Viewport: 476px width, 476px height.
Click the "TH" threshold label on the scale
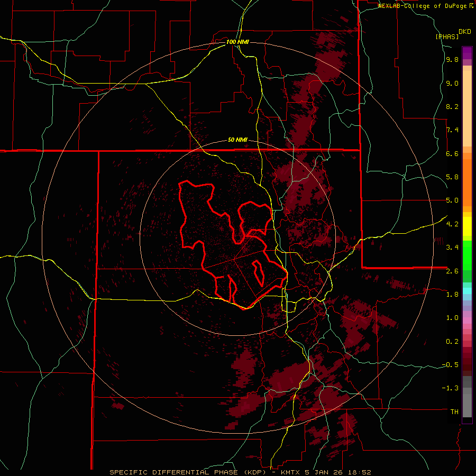[454, 412]
